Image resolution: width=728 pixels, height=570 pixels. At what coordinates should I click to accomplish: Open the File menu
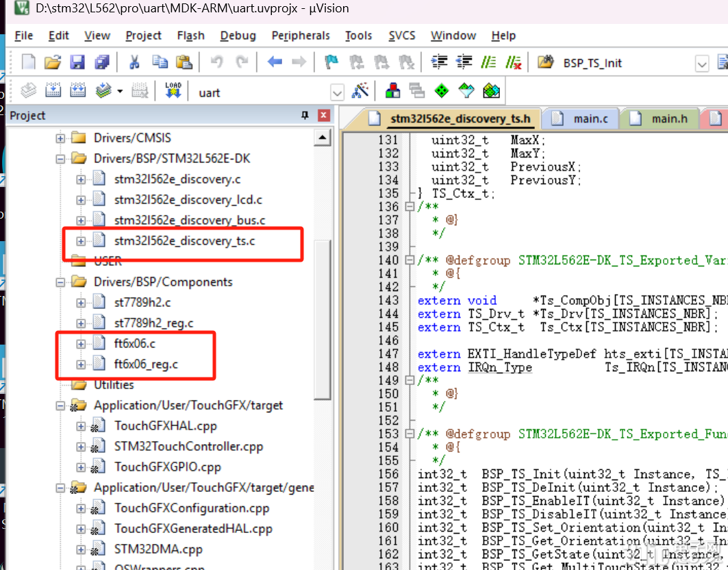24,36
